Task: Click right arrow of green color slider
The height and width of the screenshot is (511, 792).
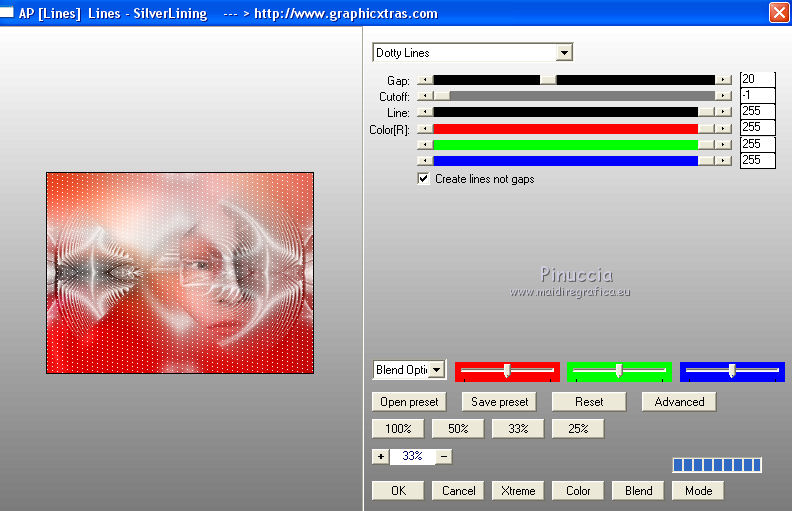Action: 723,145
